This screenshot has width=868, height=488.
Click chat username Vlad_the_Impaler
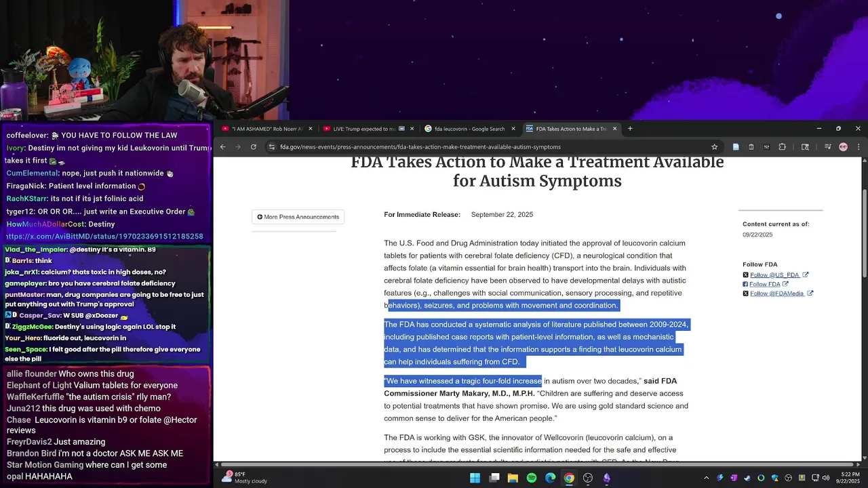tap(37, 250)
